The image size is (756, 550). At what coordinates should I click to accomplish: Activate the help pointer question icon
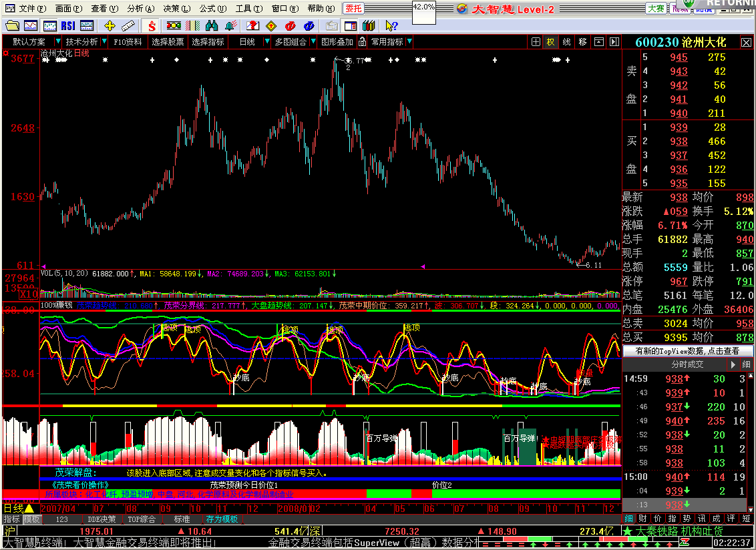coord(391,25)
